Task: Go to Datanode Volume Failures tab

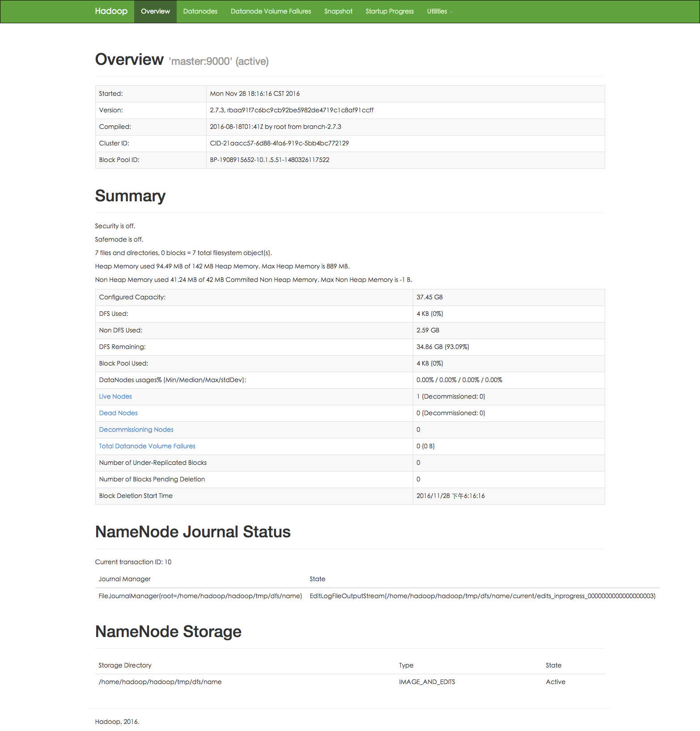Action: click(271, 12)
